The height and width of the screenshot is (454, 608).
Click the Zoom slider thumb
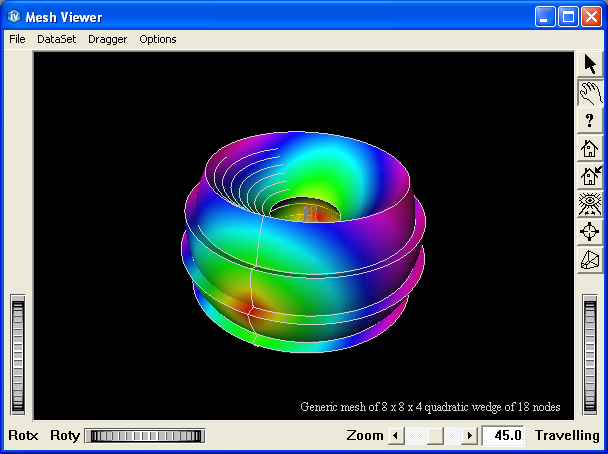click(x=434, y=436)
